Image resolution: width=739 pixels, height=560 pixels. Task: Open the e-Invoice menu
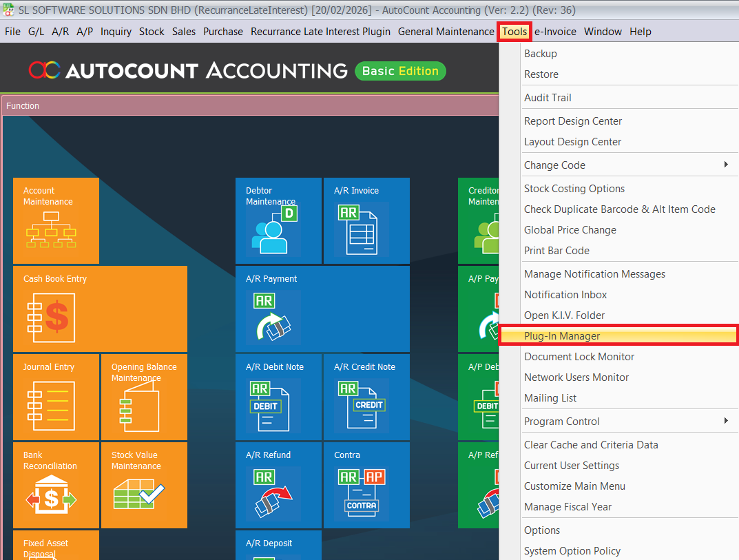[x=555, y=32]
